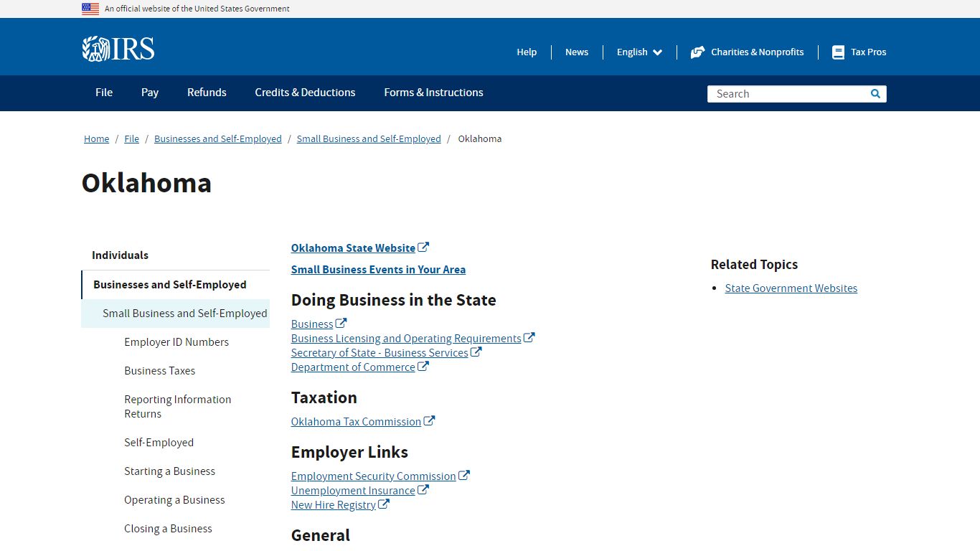
Task: Open Credits & Deductions menu
Action: tap(305, 93)
